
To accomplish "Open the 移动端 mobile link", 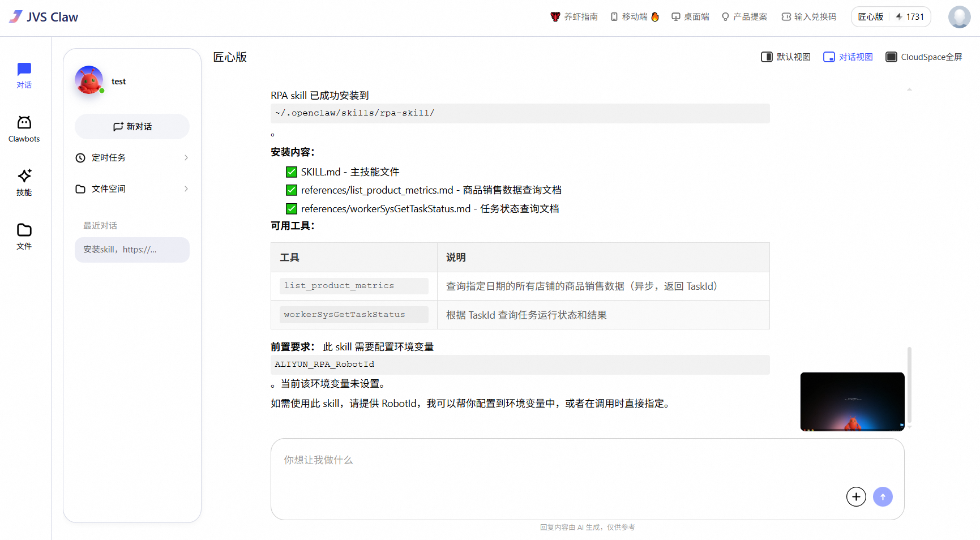I will (x=635, y=17).
